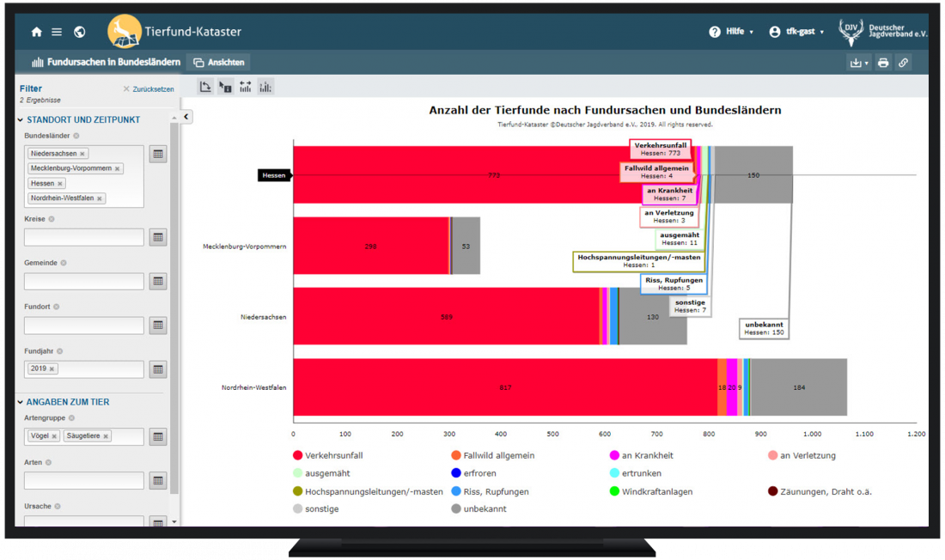Click the print icon in the toolbar
This screenshot has height=560, width=945.
(x=882, y=63)
